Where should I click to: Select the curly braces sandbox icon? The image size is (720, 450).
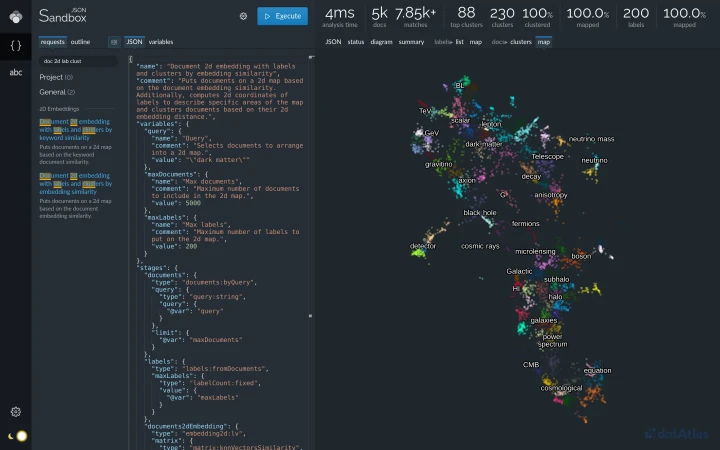click(x=16, y=45)
